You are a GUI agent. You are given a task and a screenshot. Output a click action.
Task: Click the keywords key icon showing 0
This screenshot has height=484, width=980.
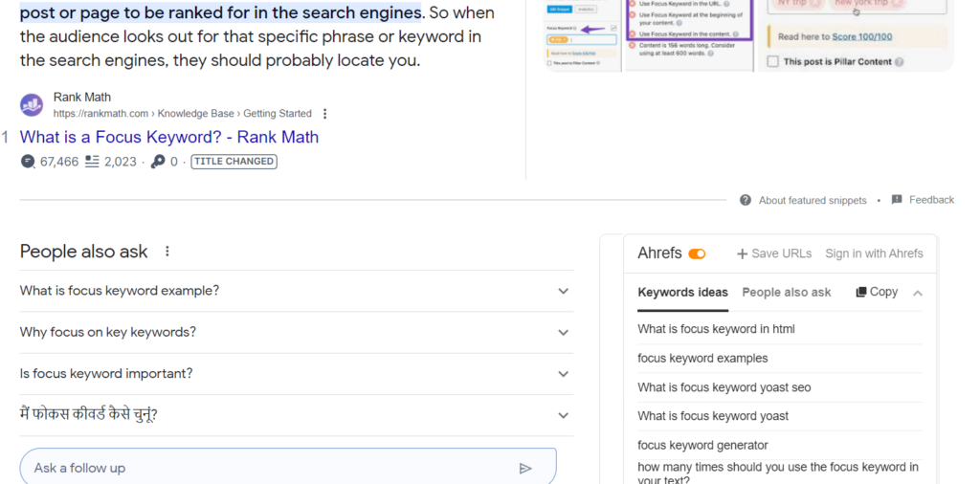(158, 162)
